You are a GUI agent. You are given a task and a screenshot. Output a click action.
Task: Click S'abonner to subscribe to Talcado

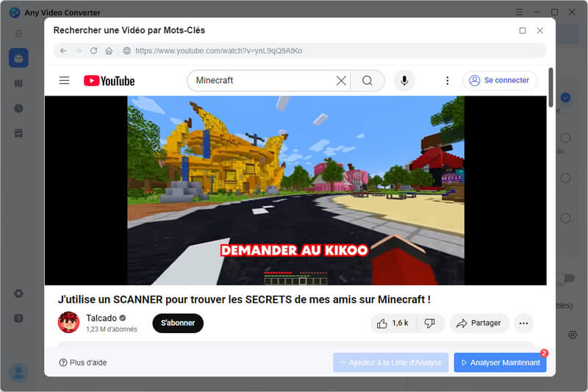[x=178, y=323]
